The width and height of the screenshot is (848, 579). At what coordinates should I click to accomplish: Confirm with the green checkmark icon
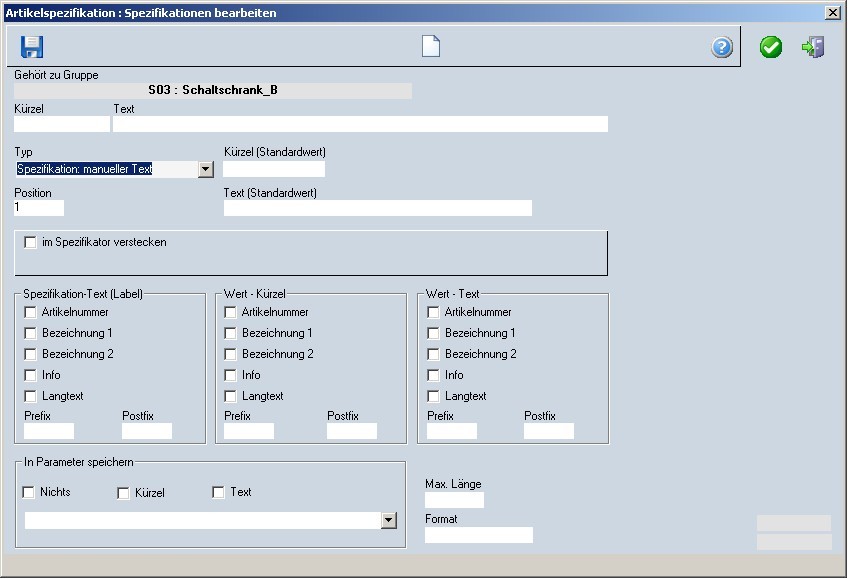tap(771, 47)
